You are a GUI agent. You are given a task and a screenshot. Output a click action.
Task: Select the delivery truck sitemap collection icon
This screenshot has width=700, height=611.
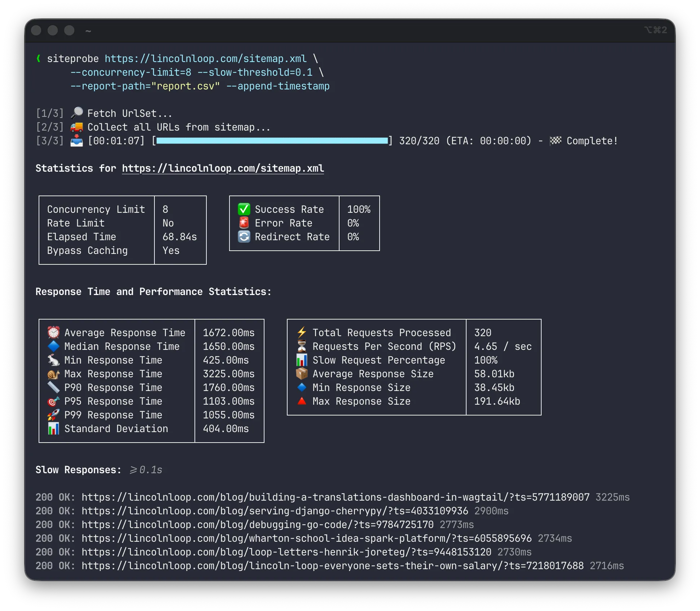76,127
